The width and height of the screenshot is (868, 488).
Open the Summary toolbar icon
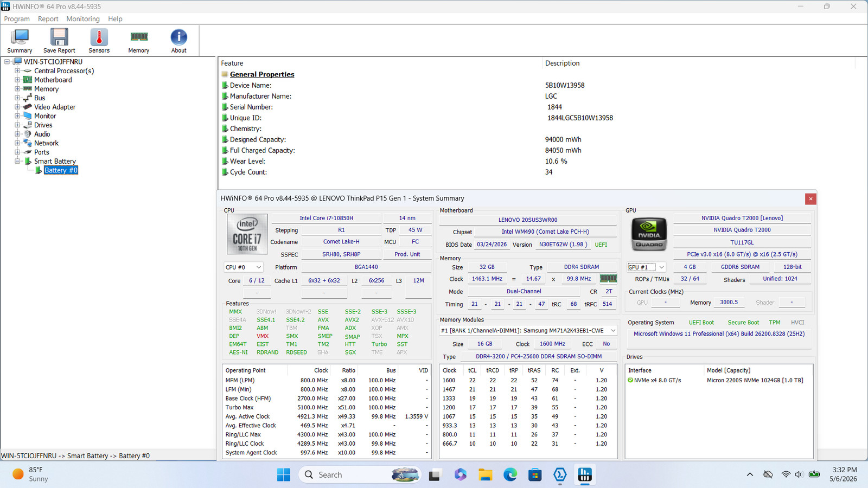coord(20,41)
